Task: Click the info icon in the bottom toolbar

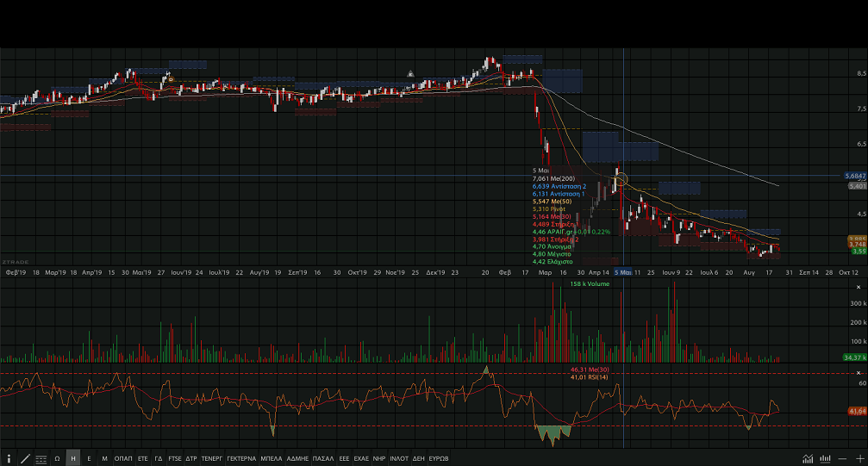Action: coord(9,459)
